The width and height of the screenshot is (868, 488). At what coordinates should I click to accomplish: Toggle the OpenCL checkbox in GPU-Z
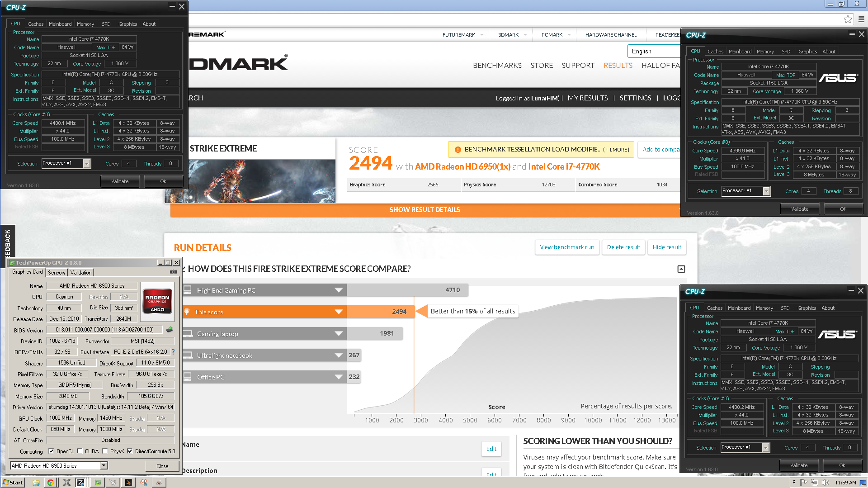coord(51,451)
